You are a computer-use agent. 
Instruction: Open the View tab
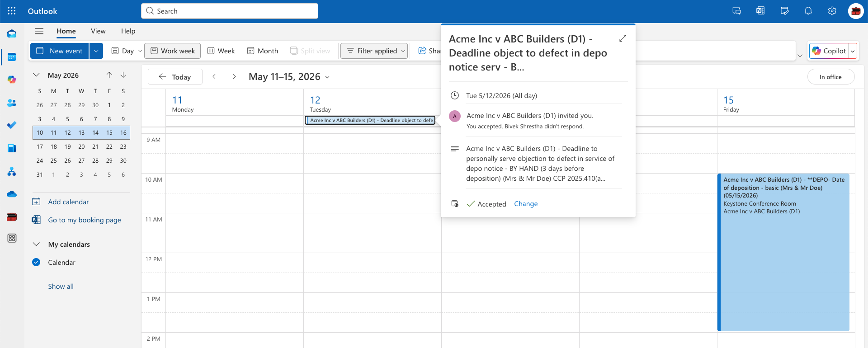tap(98, 31)
